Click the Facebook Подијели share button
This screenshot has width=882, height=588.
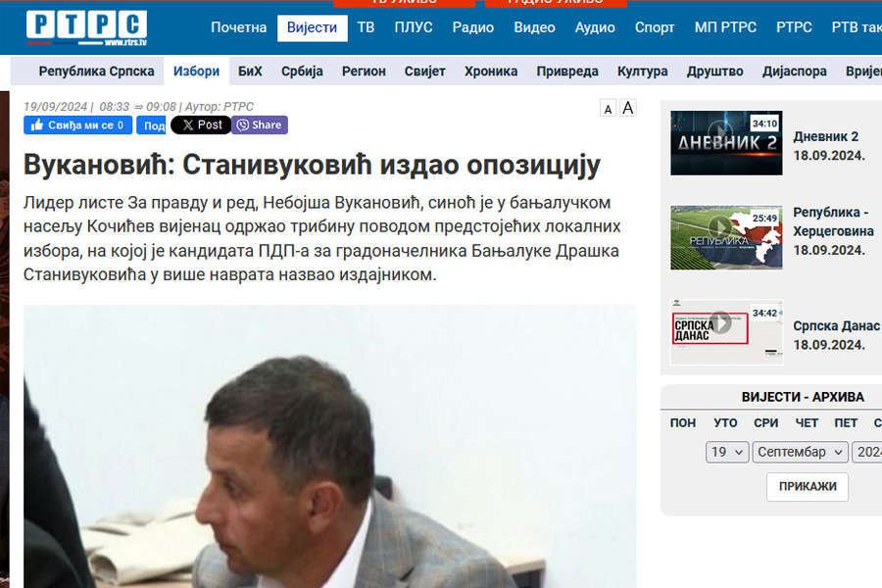(x=151, y=124)
